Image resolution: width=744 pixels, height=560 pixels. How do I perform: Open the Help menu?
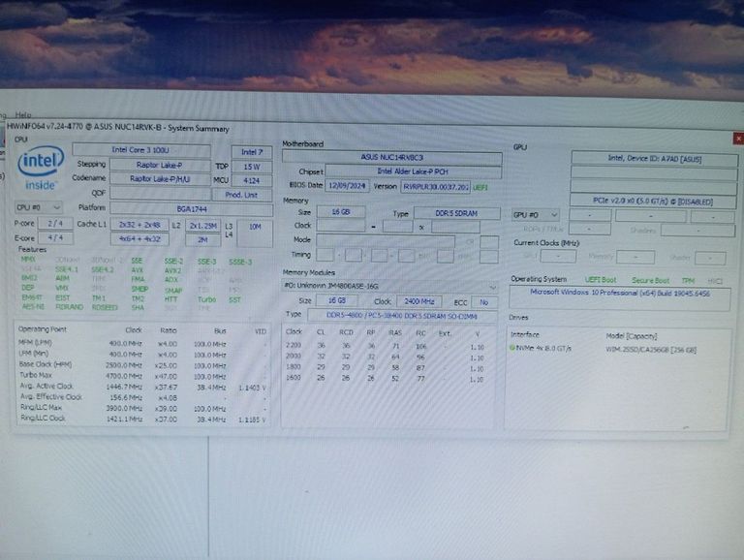pos(23,114)
